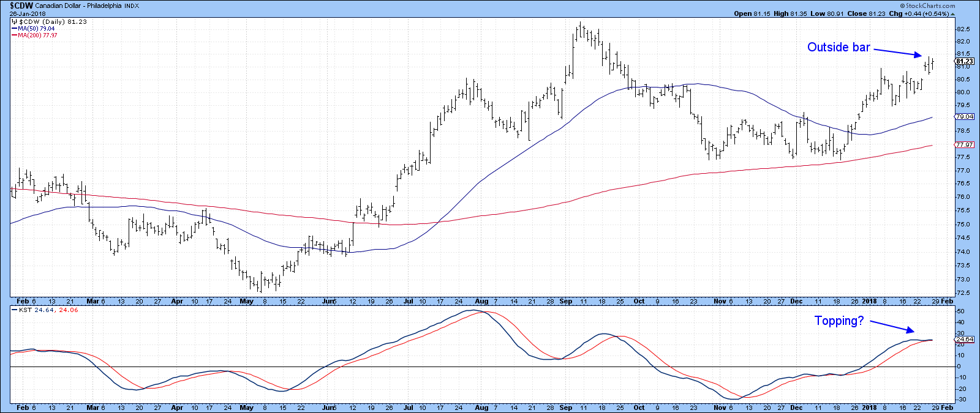Click the Open 81.15 value in the header

click(751, 13)
